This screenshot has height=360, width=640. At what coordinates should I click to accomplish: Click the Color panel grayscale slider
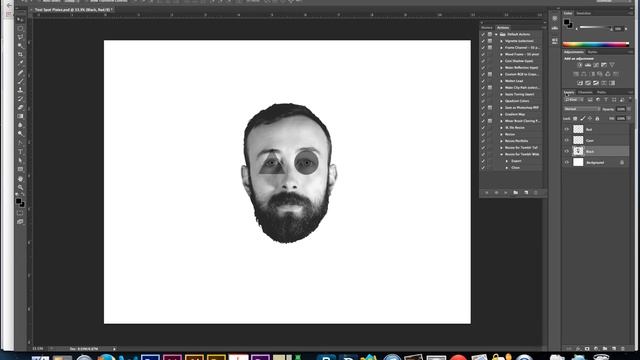[596, 28]
